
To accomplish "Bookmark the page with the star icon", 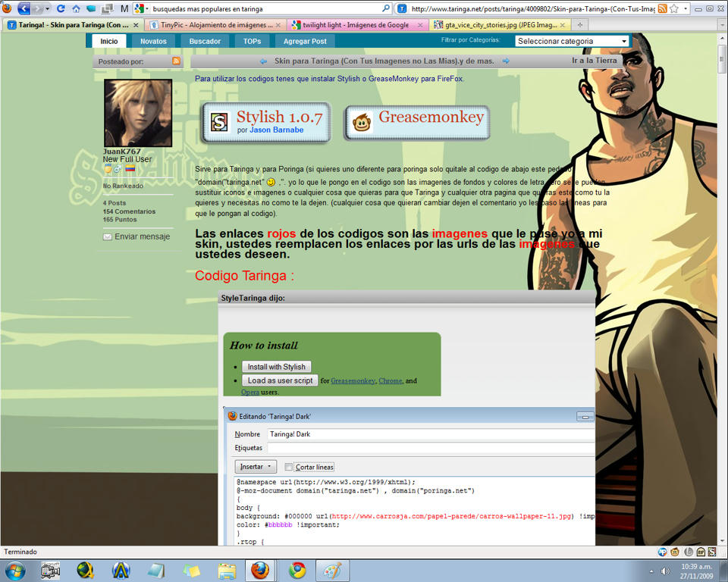I will [673, 8].
